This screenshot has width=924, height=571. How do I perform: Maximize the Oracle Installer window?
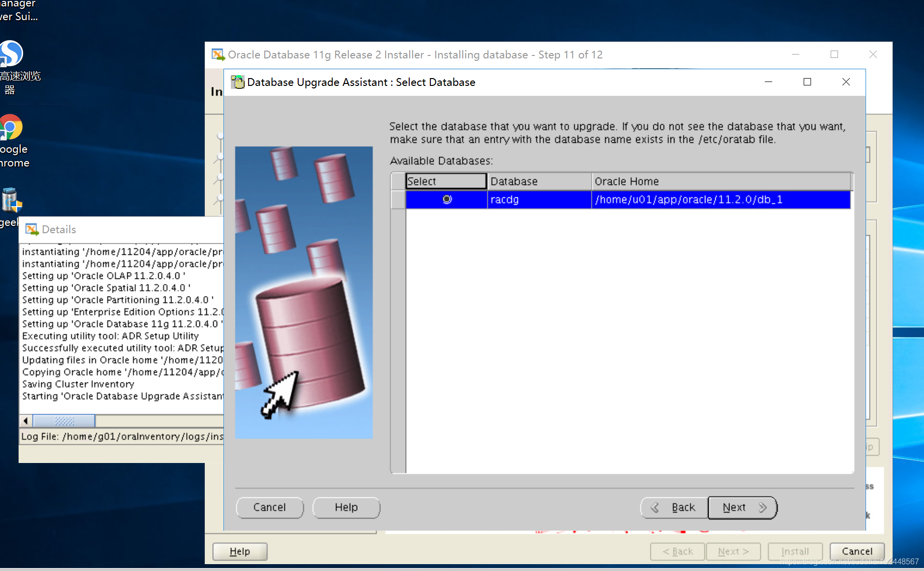(x=834, y=54)
